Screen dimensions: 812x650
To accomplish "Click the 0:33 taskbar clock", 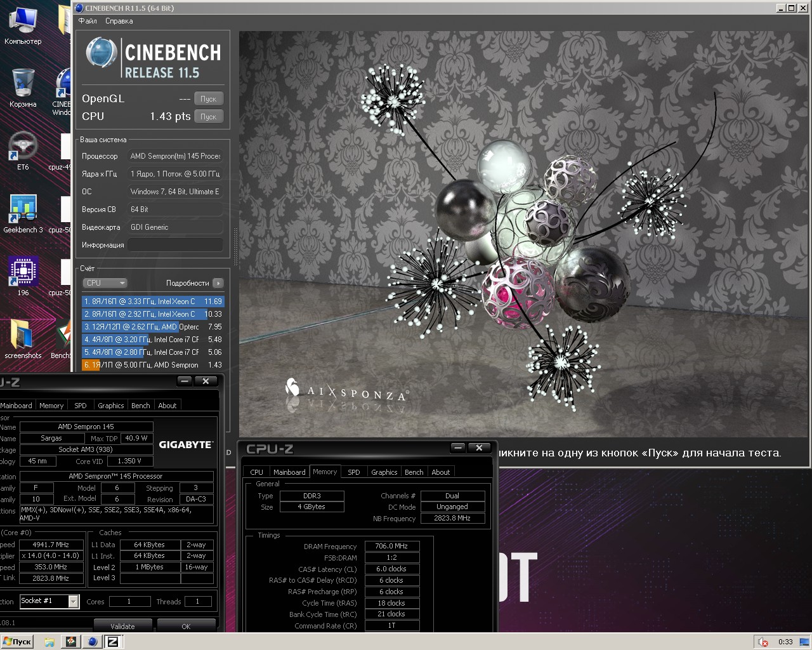I will (785, 642).
